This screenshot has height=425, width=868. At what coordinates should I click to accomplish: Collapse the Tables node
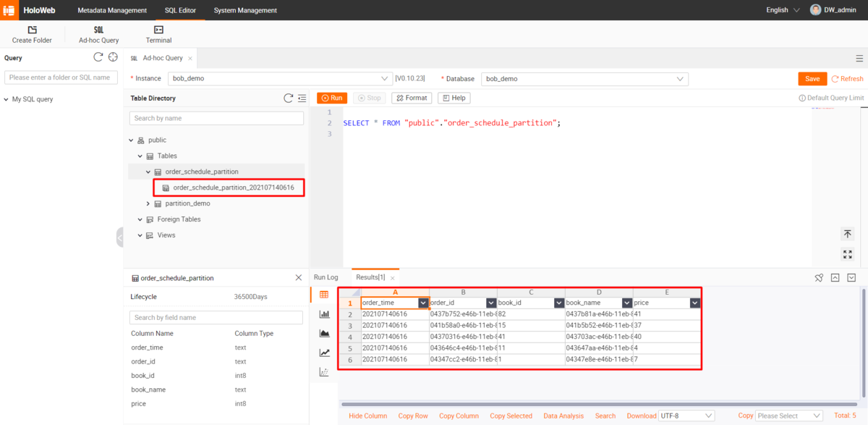[140, 156]
